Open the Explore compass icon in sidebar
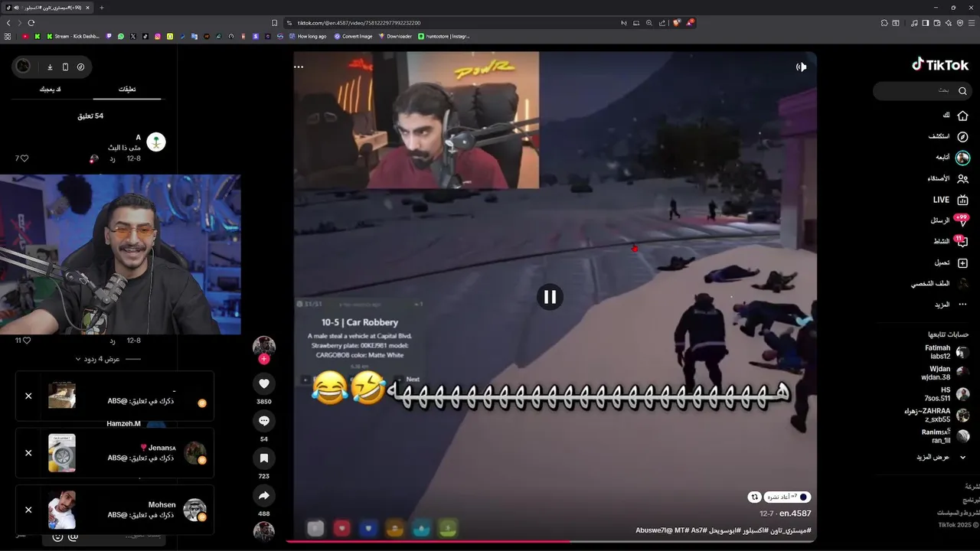Image resolution: width=980 pixels, height=551 pixels. point(962,136)
